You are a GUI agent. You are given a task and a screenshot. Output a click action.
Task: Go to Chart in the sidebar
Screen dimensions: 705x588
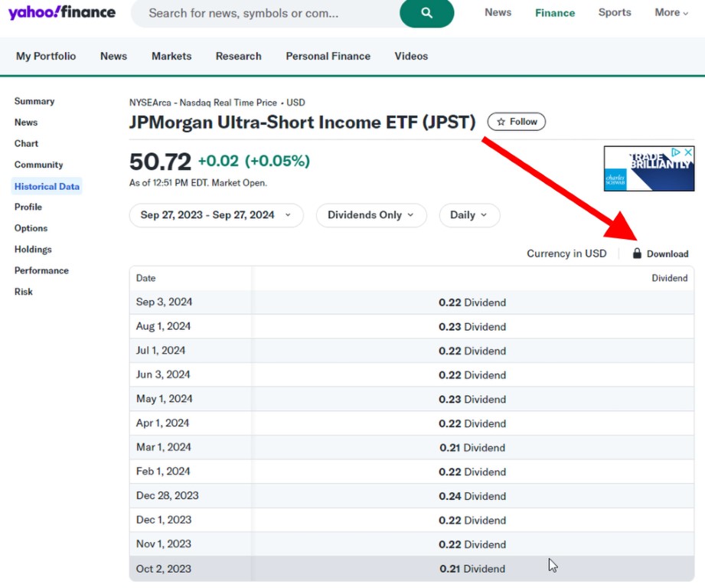tap(26, 143)
